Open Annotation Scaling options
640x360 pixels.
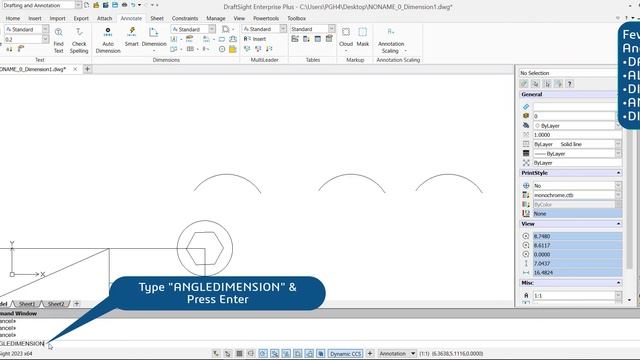click(391, 40)
